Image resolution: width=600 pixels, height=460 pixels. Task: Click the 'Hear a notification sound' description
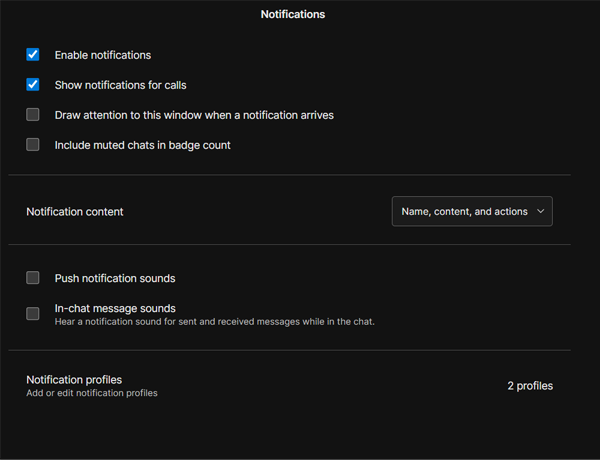point(214,322)
